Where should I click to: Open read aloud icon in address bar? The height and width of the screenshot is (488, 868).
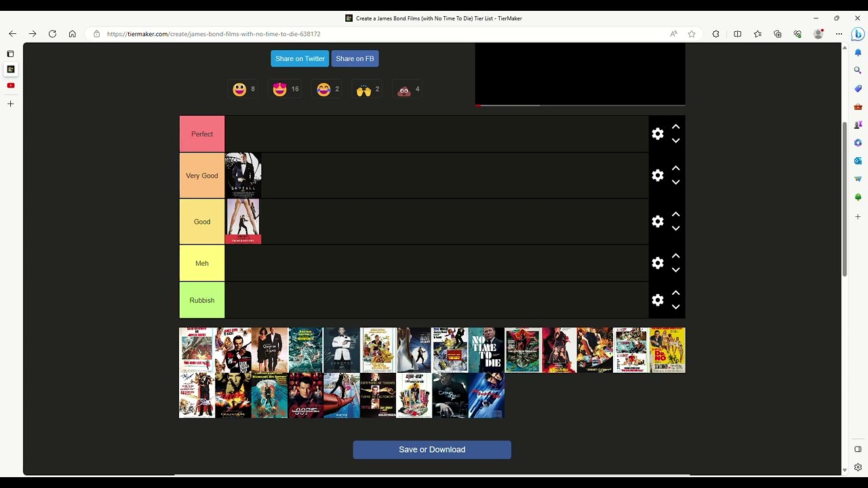(x=673, y=34)
